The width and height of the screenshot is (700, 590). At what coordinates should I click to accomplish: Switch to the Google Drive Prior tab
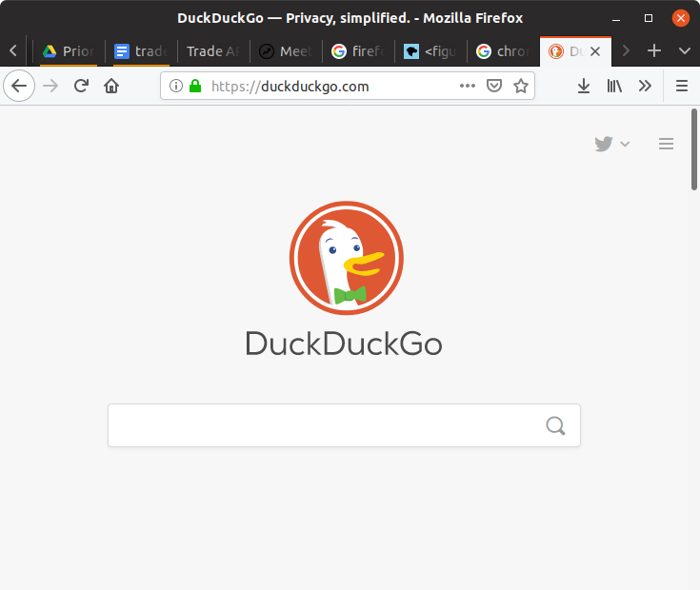pos(69,51)
